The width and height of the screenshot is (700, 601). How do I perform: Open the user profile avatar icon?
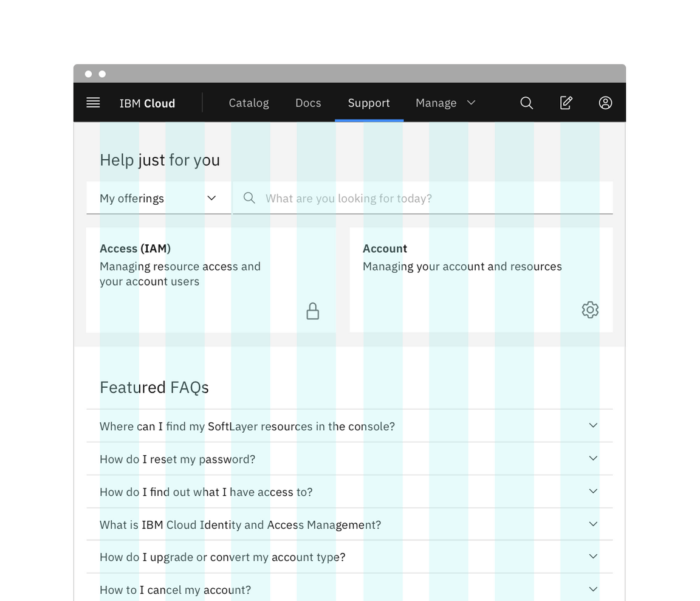[x=605, y=103]
